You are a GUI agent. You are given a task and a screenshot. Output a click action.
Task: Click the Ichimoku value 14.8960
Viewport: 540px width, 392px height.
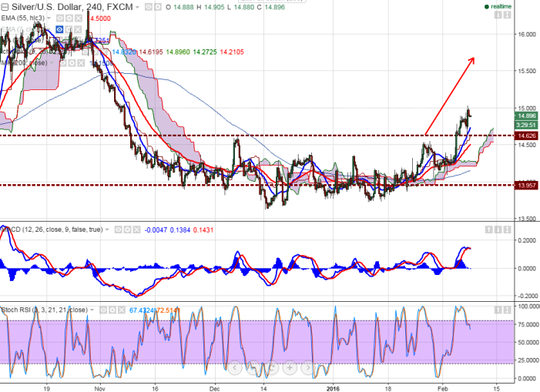coord(178,52)
